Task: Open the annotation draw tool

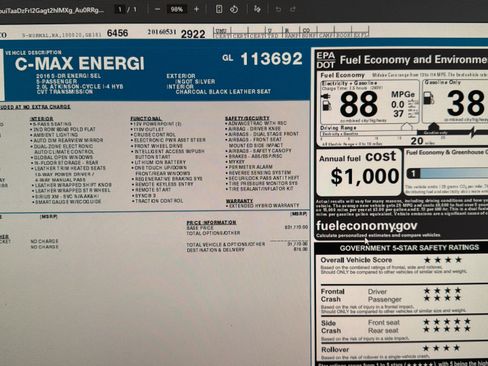Action: (257, 9)
